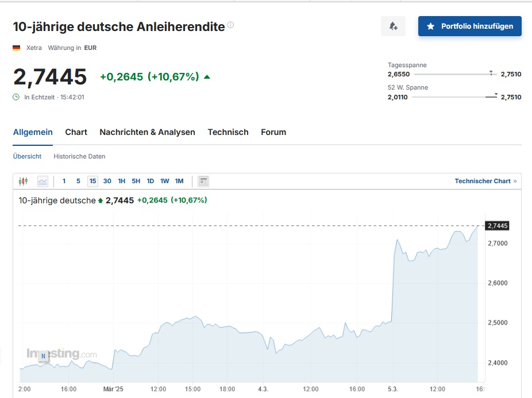
Task: Click the Xetra exchange label
Action: tap(34, 48)
